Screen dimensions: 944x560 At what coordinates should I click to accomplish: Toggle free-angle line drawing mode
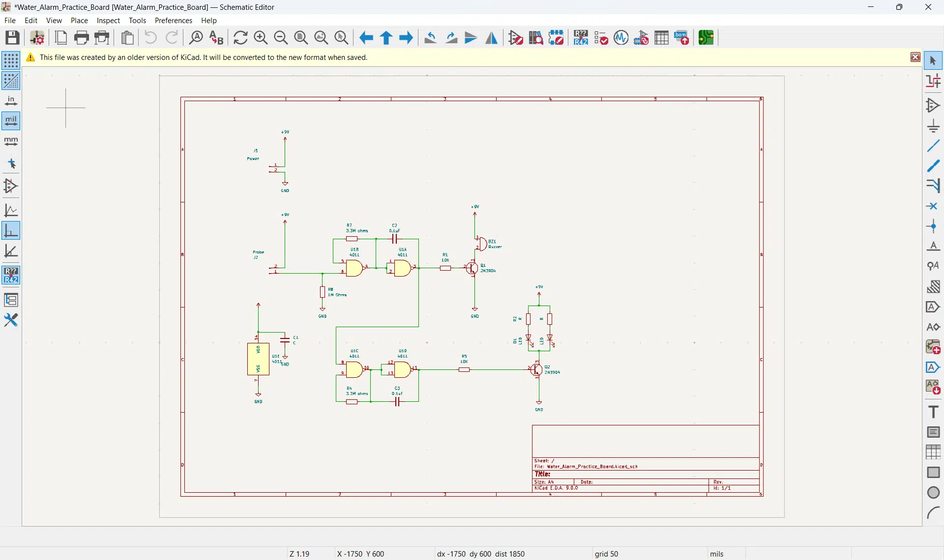11,211
